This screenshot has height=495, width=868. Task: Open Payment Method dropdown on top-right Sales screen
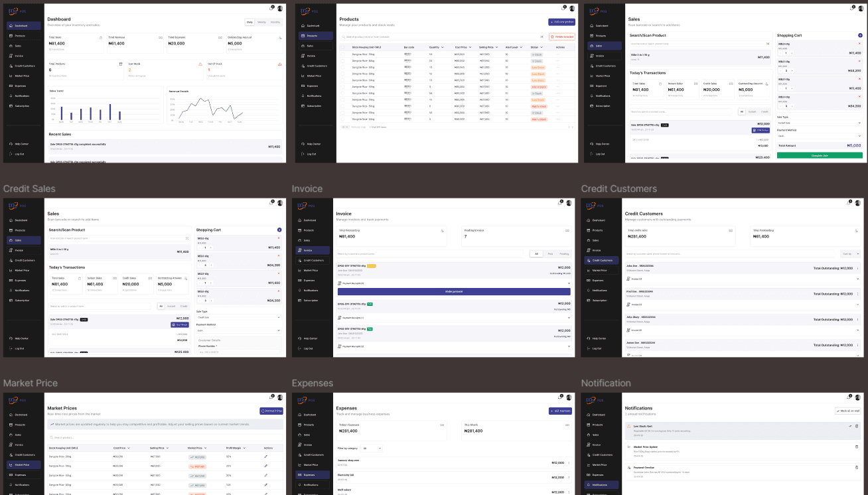click(x=820, y=136)
